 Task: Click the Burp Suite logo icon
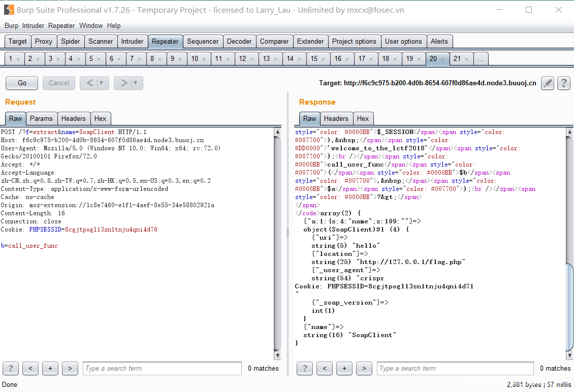[x=9, y=10]
